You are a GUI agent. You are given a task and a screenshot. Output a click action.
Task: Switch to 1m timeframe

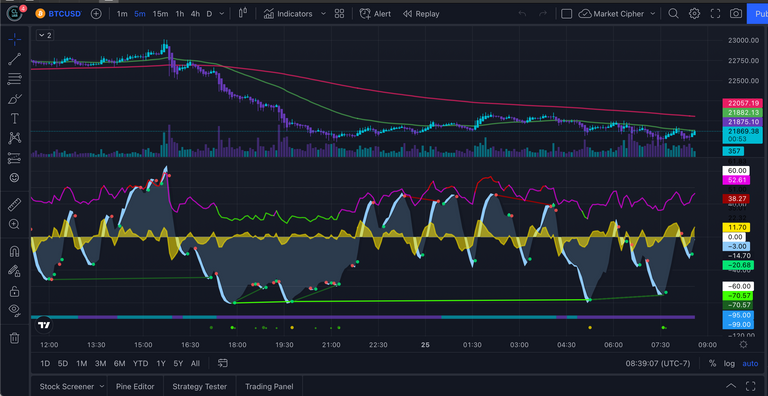coord(122,14)
